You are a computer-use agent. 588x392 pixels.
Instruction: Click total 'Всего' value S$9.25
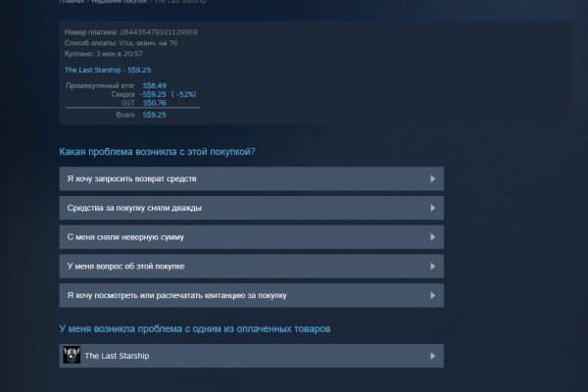coord(154,115)
